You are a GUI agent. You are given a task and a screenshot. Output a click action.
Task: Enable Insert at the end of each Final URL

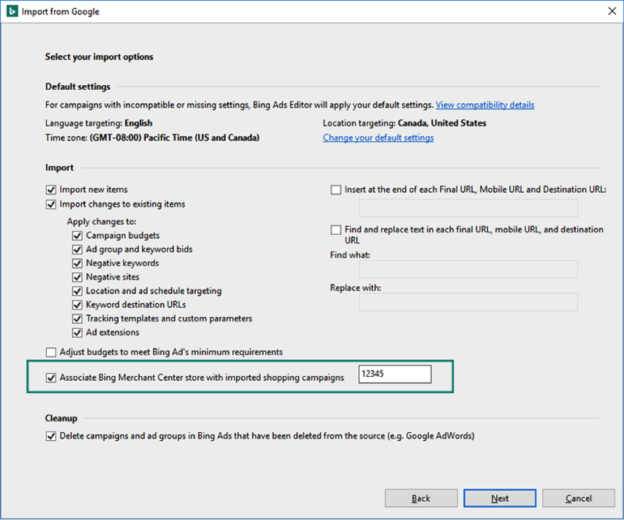pyautogui.click(x=336, y=190)
